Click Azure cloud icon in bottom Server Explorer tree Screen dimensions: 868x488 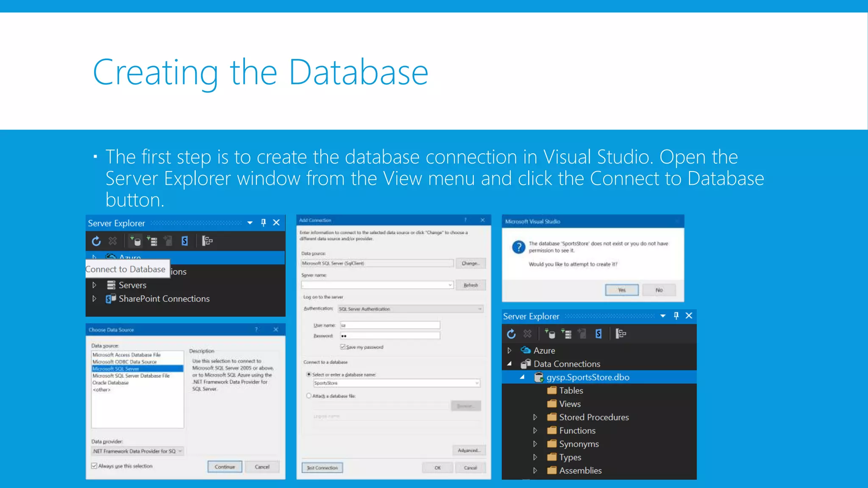pos(526,350)
